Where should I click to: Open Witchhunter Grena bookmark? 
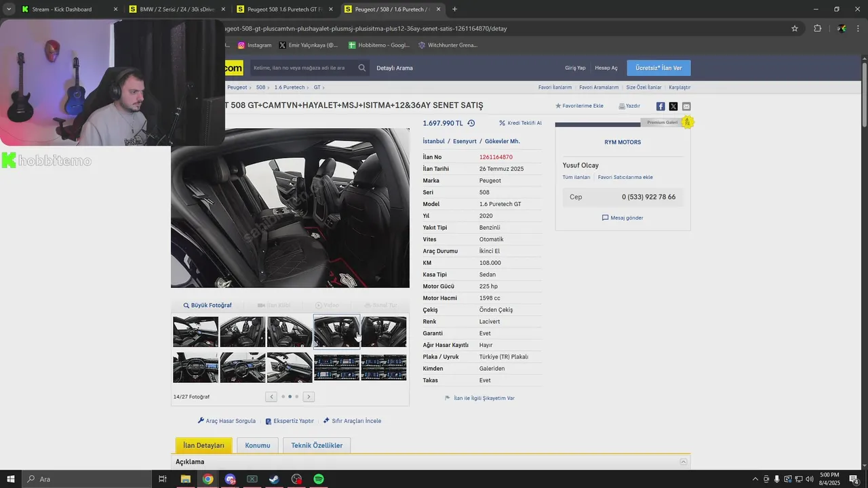pos(448,45)
